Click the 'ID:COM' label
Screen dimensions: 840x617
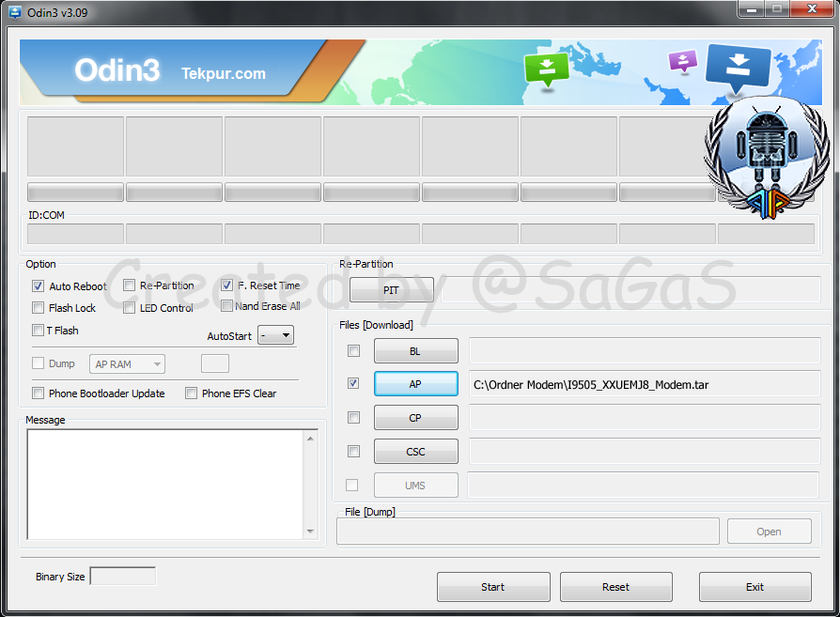pos(47,215)
